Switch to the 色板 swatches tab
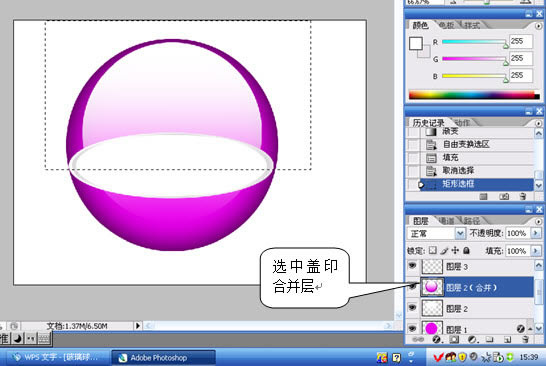Viewport: 546px width, 366px height. tap(446, 25)
